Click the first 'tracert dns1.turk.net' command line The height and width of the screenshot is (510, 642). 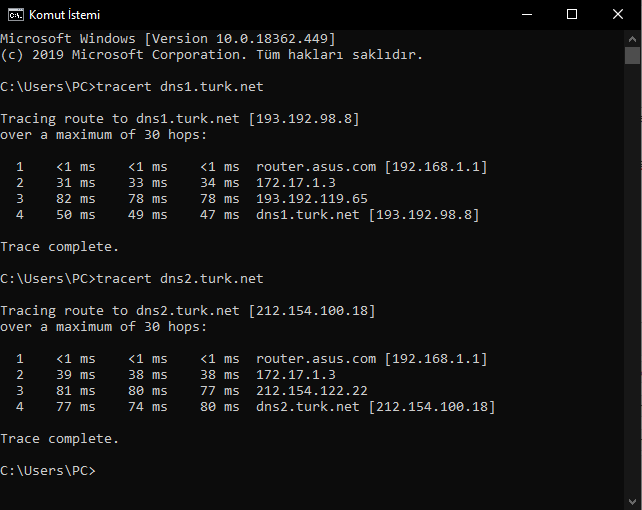(x=132, y=87)
